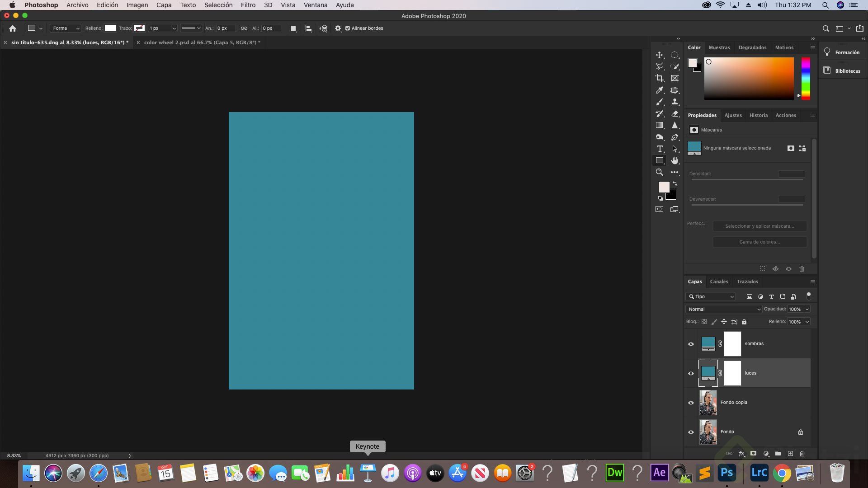Viewport: 868px width, 488px height.
Task: Select the Move tool
Action: (660, 55)
